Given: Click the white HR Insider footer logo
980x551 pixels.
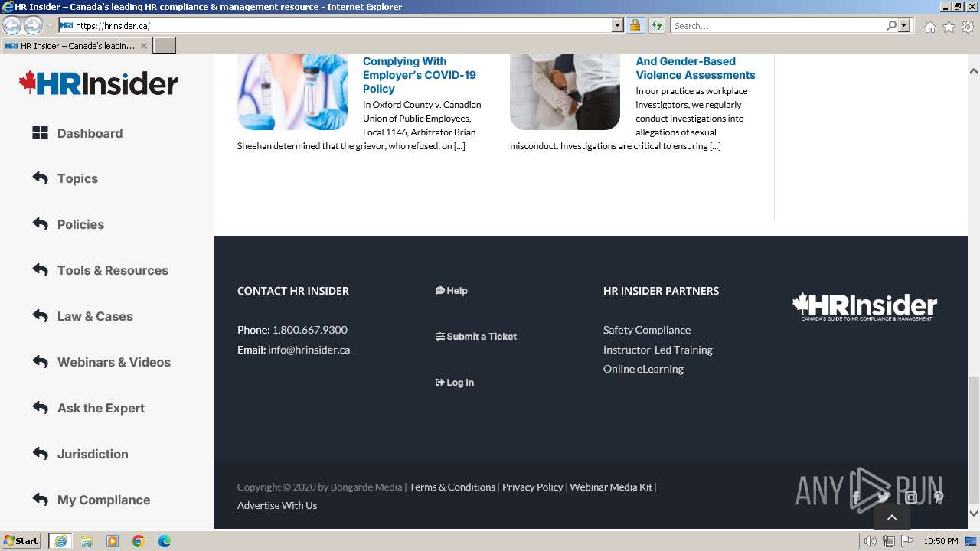Looking at the screenshot, I should pos(864,306).
